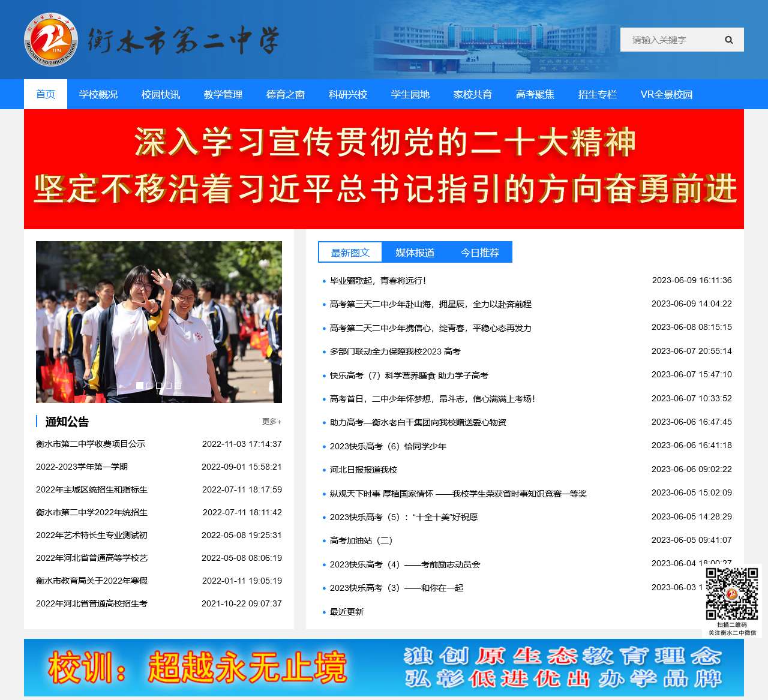This screenshot has width=768, height=700.
Task: Open article 毕业骊歌起，青春将远行!
Action: tap(378, 280)
